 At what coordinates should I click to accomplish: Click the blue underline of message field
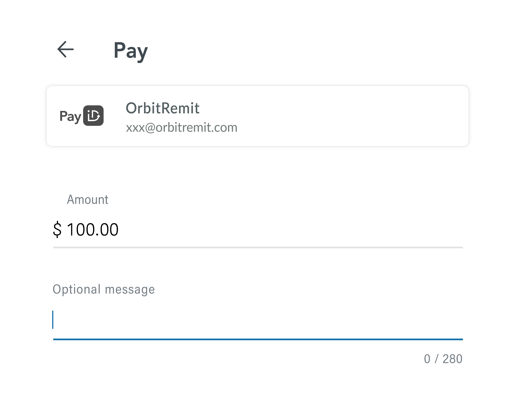click(x=258, y=339)
